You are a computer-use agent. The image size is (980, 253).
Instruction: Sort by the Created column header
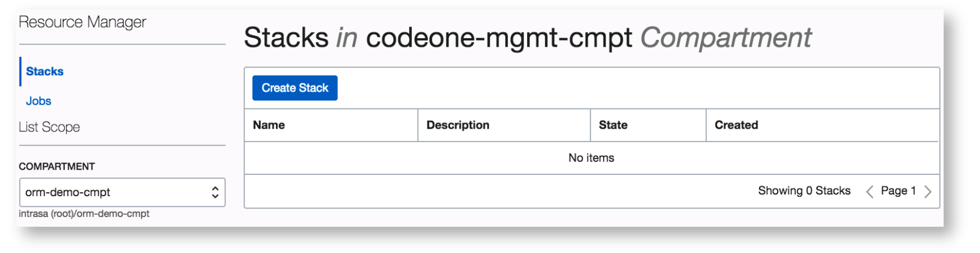coord(736,125)
